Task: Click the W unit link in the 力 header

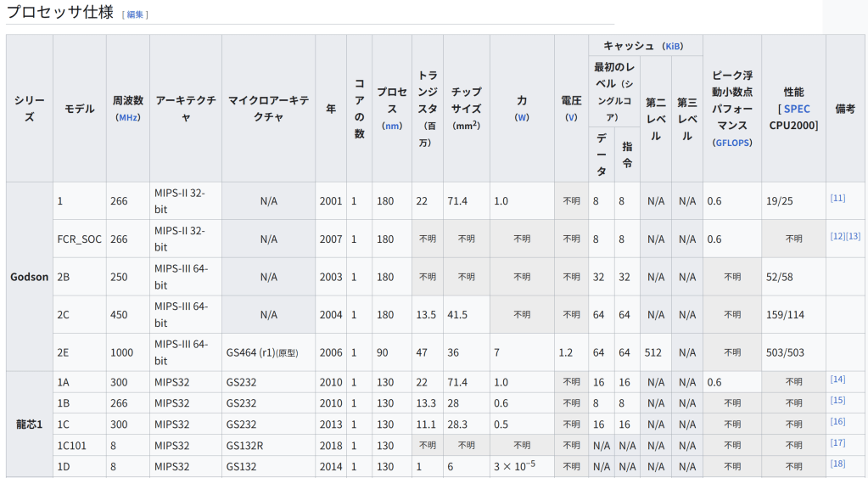Action: coord(522,117)
